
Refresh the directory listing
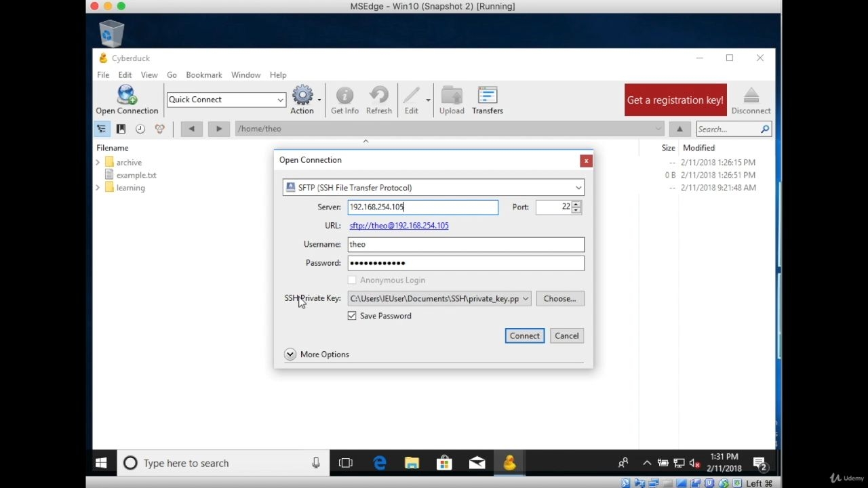point(378,100)
